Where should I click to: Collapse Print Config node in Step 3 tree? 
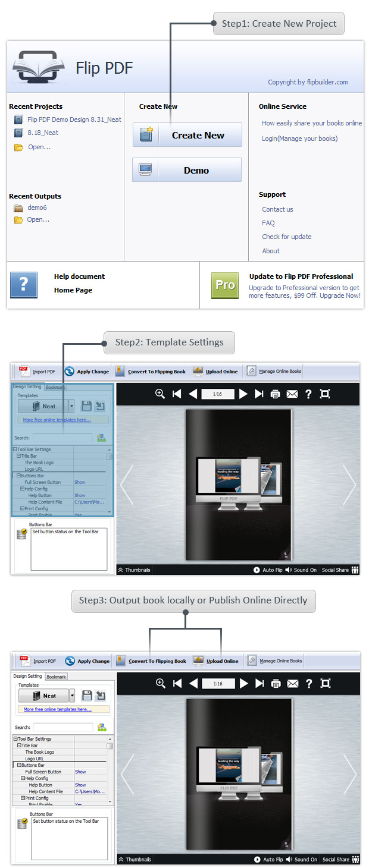click(23, 798)
